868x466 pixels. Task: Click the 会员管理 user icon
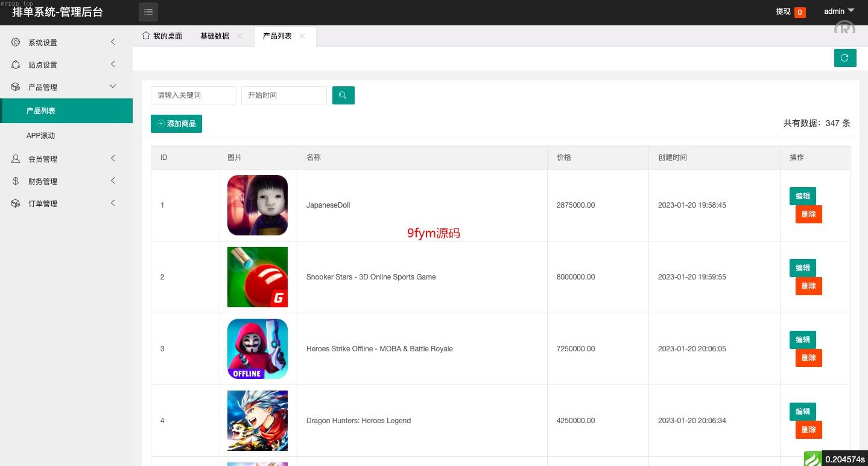[x=16, y=159]
